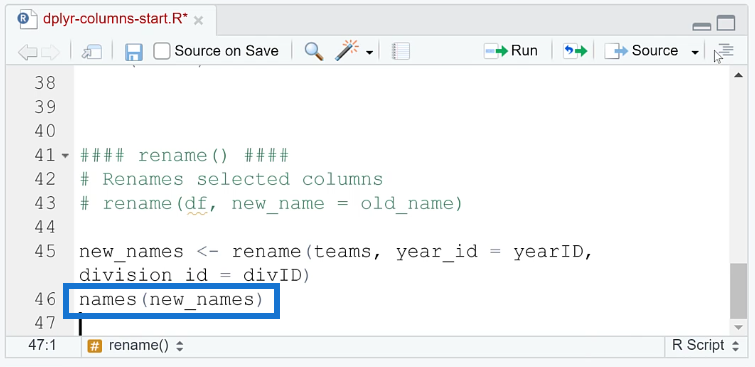
Task: Save the current document floppy icon
Action: (x=133, y=52)
